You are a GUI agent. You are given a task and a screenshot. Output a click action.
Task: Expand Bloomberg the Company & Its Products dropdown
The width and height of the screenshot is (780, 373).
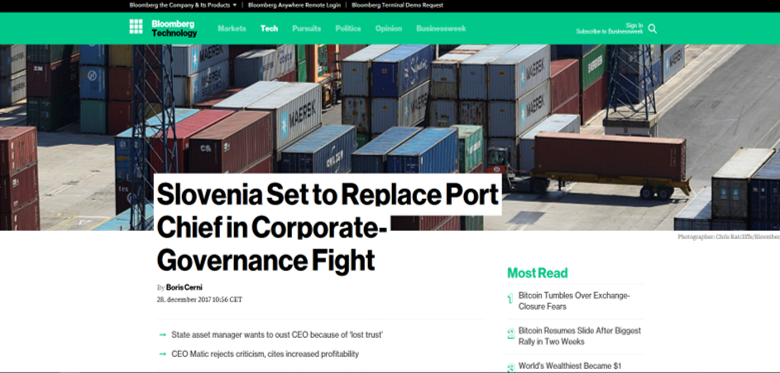pos(183,5)
